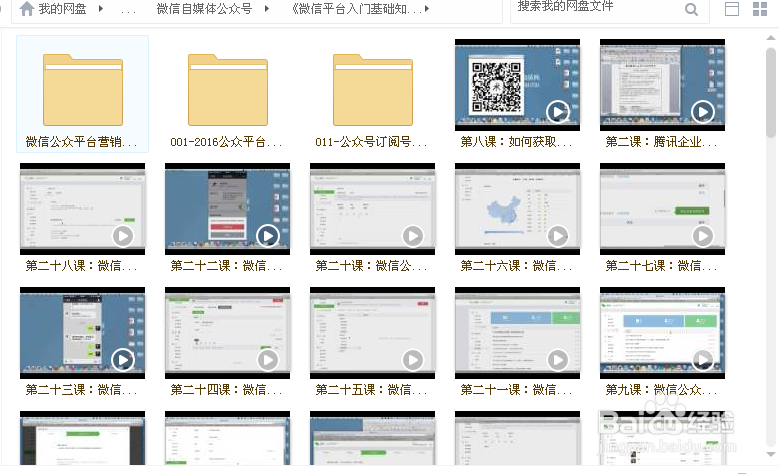Image resolution: width=779 pixels, height=474 pixels.
Task: Select folder label 001-2016公众平台...
Action: [x=226, y=142]
